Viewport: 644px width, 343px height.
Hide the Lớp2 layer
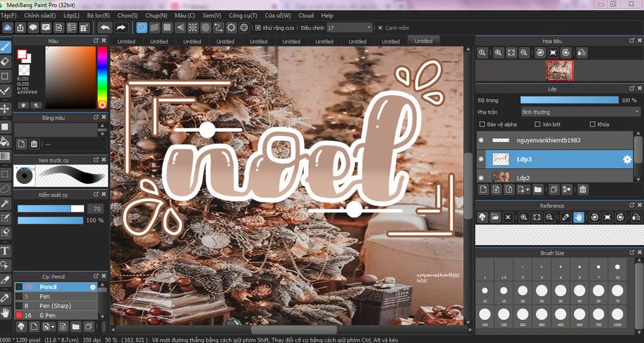pyautogui.click(x=481, y=178)
